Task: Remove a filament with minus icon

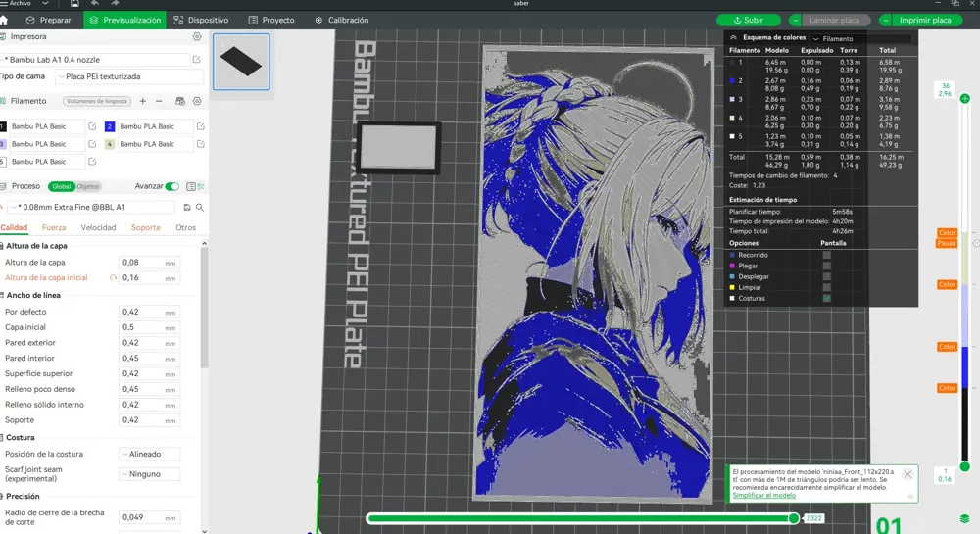Action: [x=159, y=101]
